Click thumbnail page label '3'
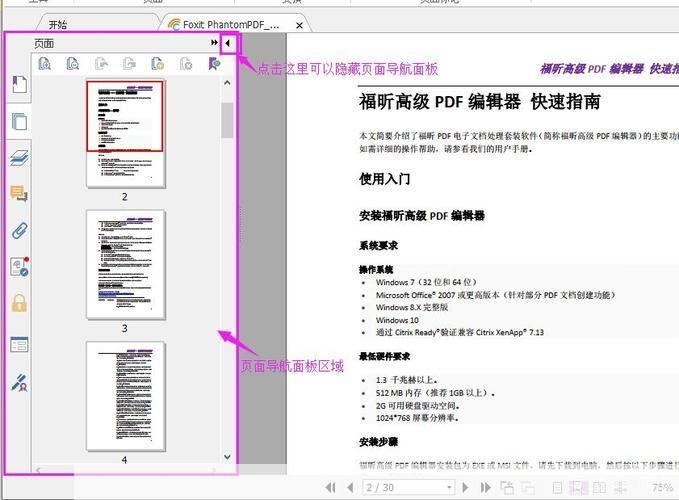 (x=125, y=328)
